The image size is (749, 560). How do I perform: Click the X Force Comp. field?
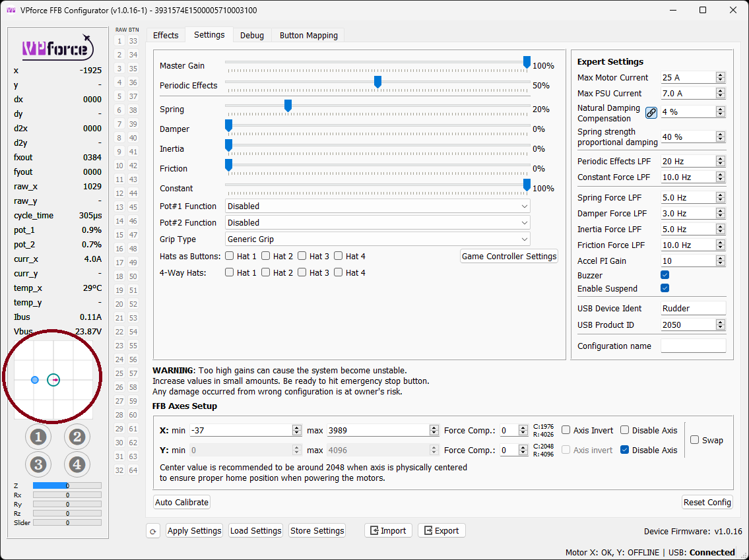509,430
